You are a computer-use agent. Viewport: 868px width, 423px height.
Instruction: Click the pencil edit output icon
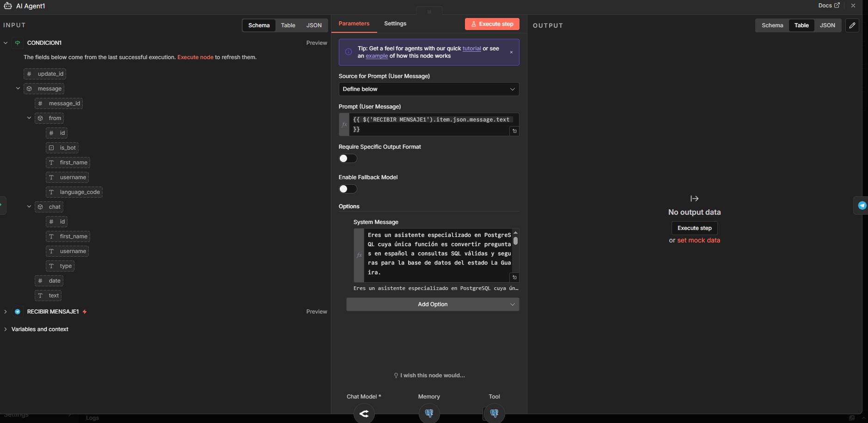[x=852, y=25]
